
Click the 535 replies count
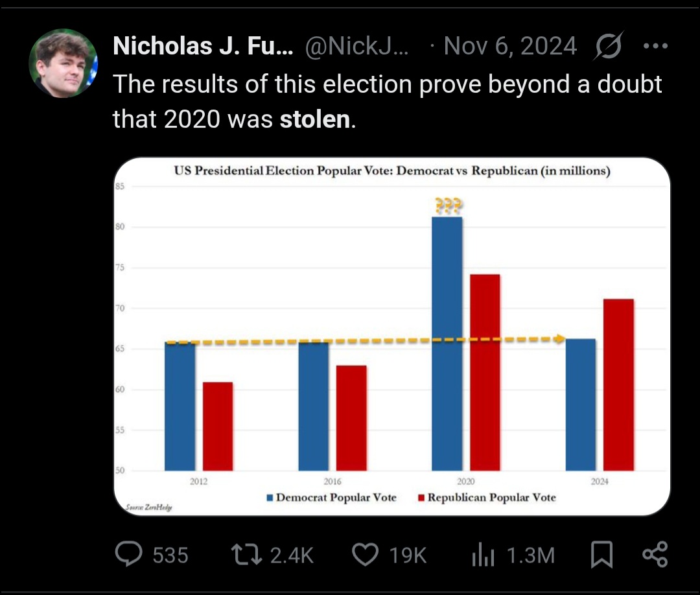(x=170, y=555)
